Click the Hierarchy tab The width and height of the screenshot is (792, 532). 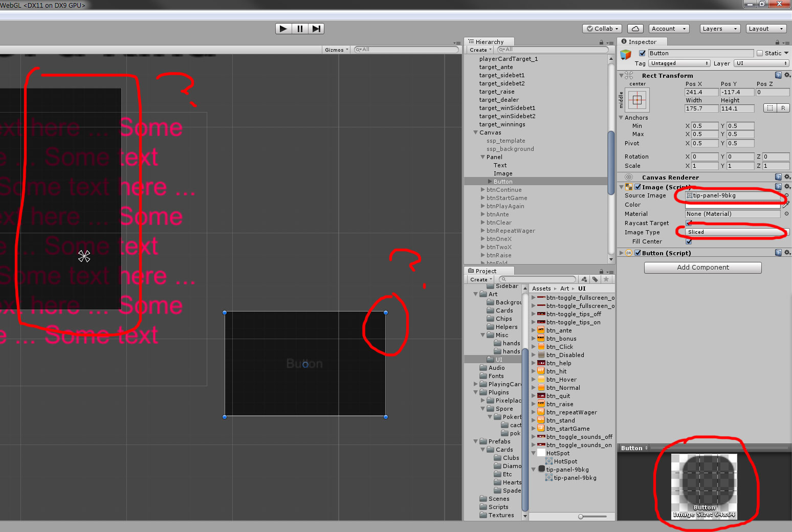[489, 41]
